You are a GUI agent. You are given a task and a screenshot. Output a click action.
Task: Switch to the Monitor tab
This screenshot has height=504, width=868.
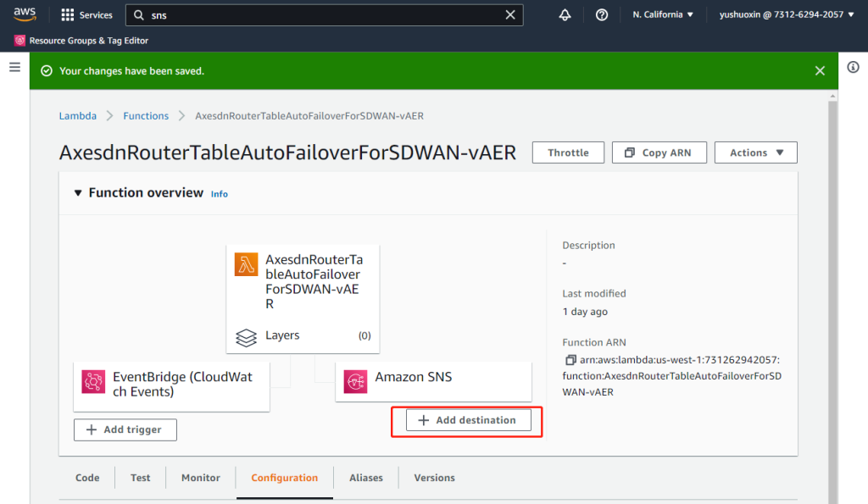tap(200, 478)
